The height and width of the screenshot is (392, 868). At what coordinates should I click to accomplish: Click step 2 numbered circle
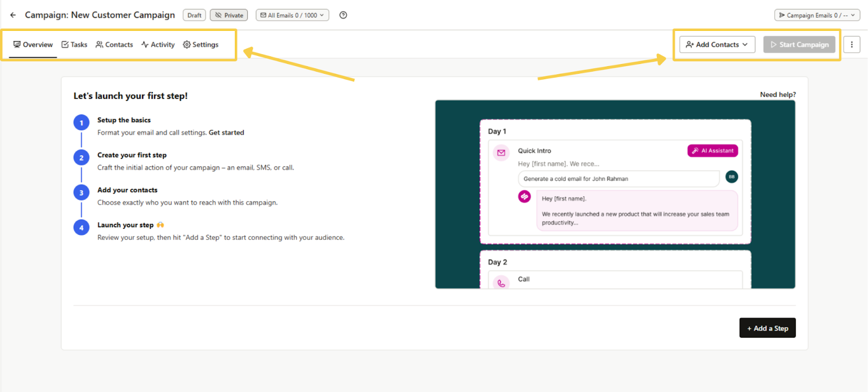81,158
